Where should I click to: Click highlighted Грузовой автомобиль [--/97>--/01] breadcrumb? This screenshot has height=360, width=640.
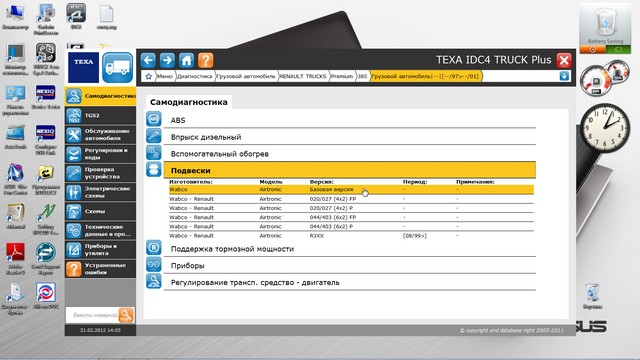[425, 76]
